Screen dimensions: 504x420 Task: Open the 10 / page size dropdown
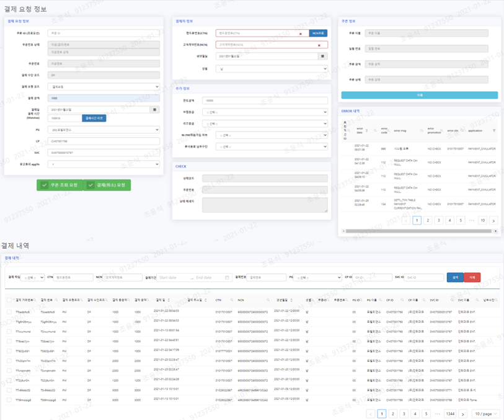tap(487, 414)
